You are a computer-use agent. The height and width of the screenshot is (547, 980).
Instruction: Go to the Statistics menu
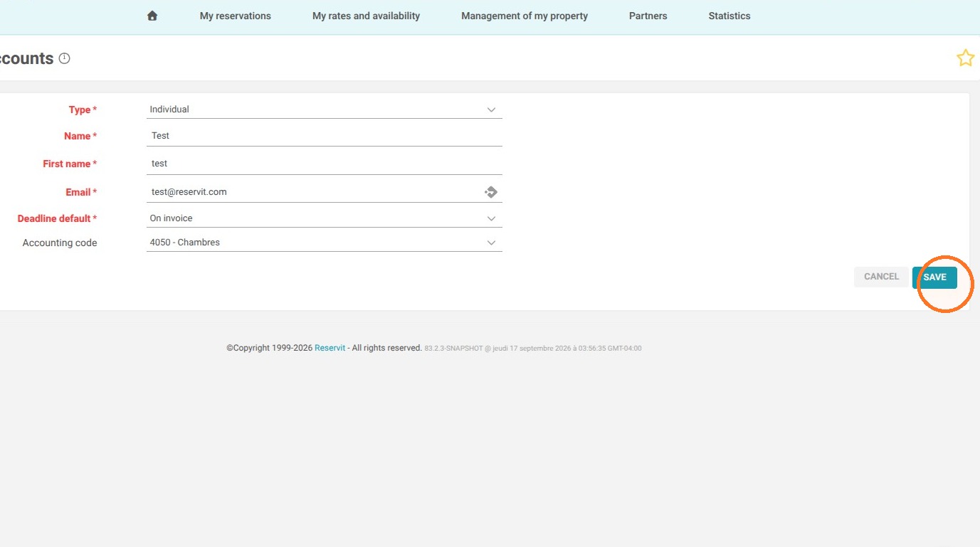(729, 16)
